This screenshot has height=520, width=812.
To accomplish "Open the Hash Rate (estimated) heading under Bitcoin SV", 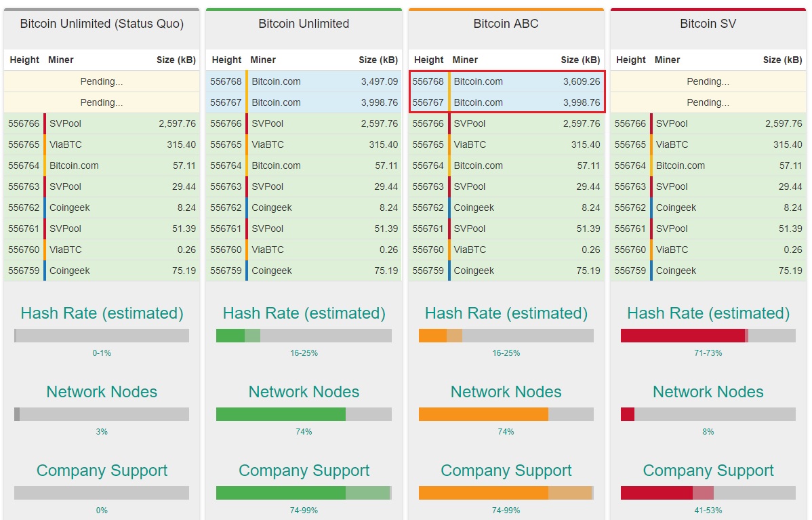I will pyautogui.click(x=708, y=313).
